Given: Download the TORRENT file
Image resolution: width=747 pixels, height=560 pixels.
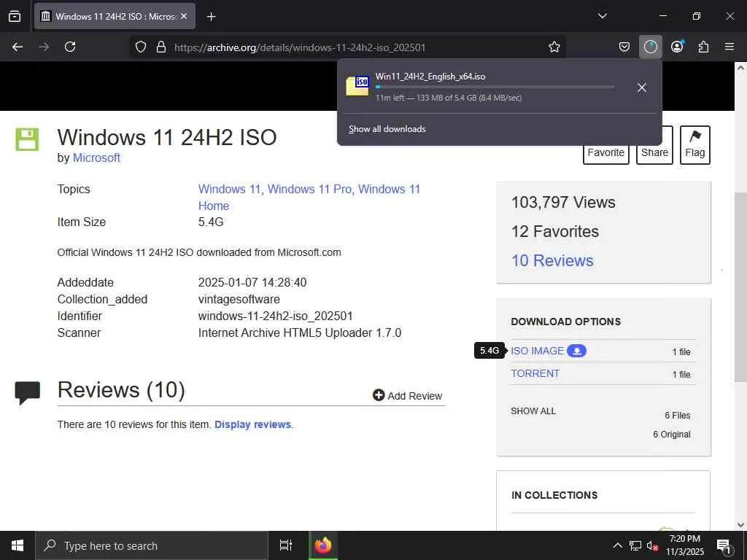Looking at the screenshot, I should click(x=535, y=373).
